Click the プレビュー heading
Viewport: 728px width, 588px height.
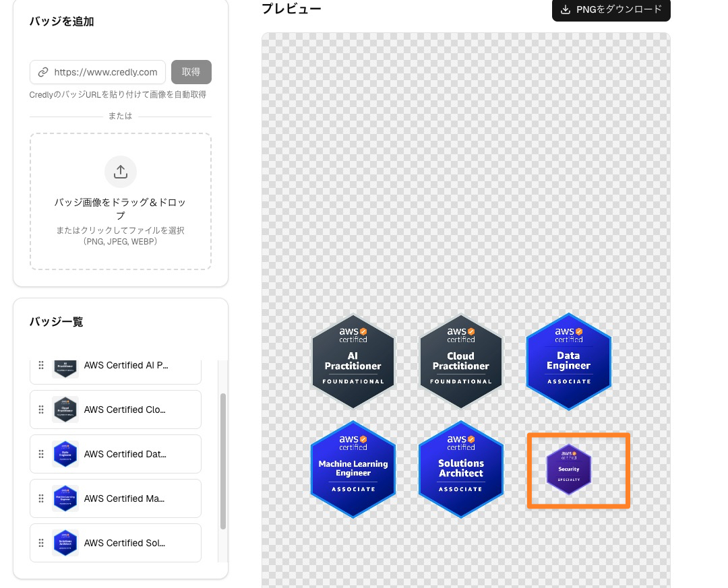coord(292,9)
